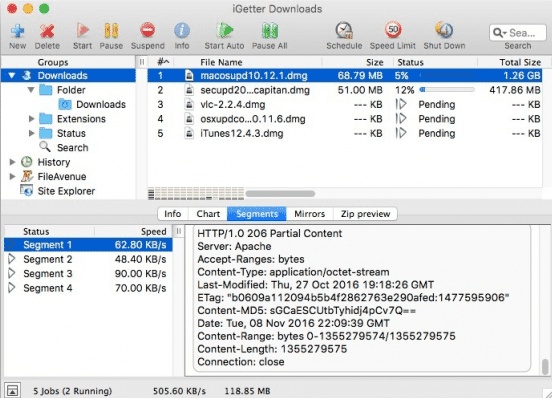552x398 pixels.
Task: Click the Delete toolbar icon
Action: pyautogui.click(x=47, y=31)
